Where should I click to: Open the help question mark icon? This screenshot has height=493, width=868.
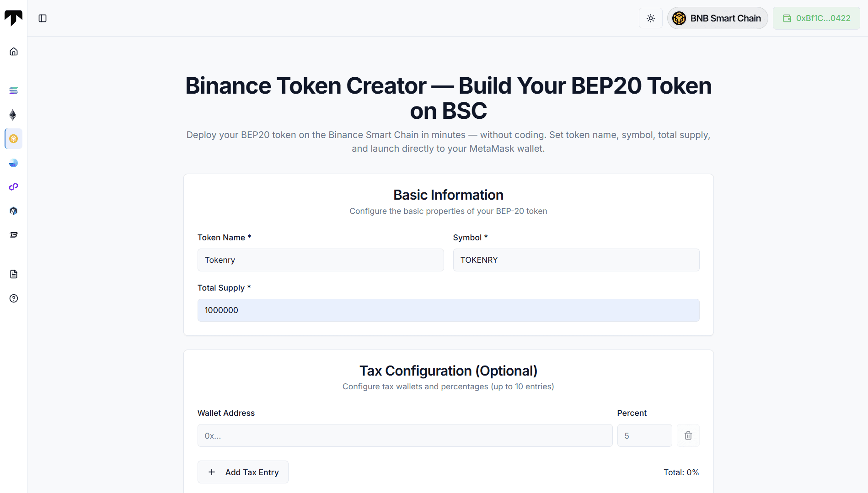[x=14, y=298]
